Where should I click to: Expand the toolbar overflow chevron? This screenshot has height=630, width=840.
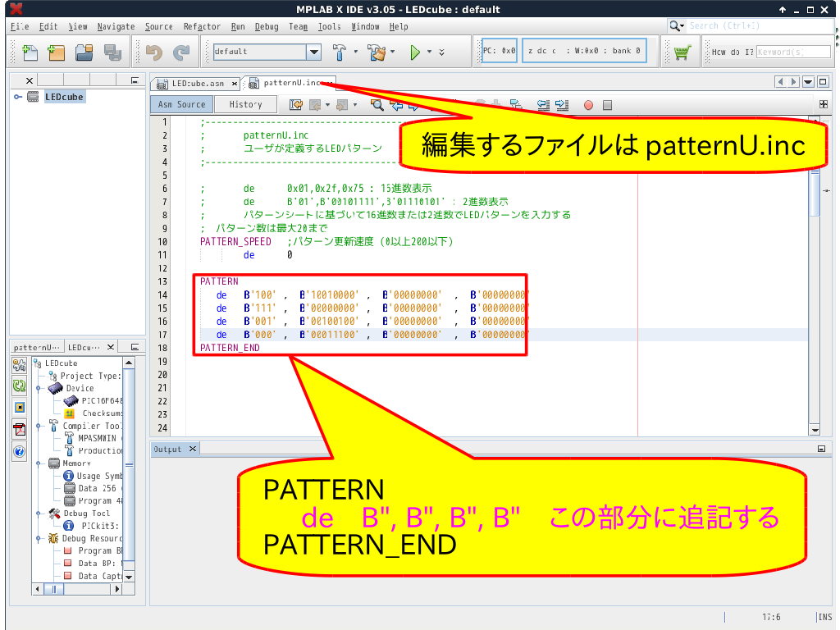(x=441, y=52)
